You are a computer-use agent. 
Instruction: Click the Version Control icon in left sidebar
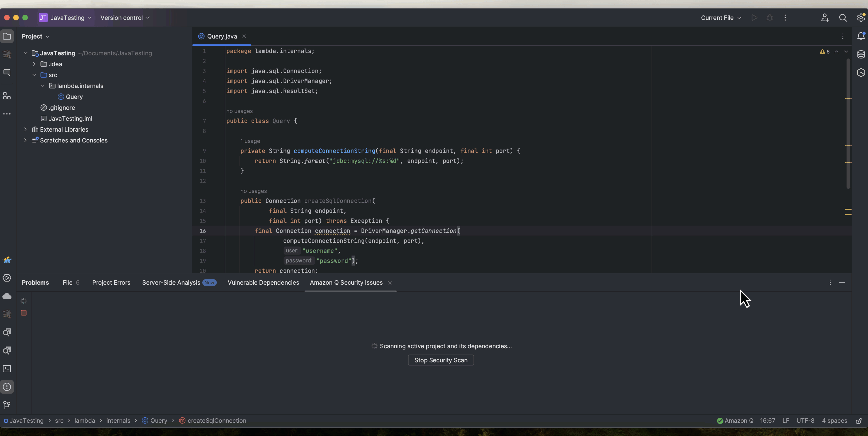pyautogui.click(x=7, y=405)
